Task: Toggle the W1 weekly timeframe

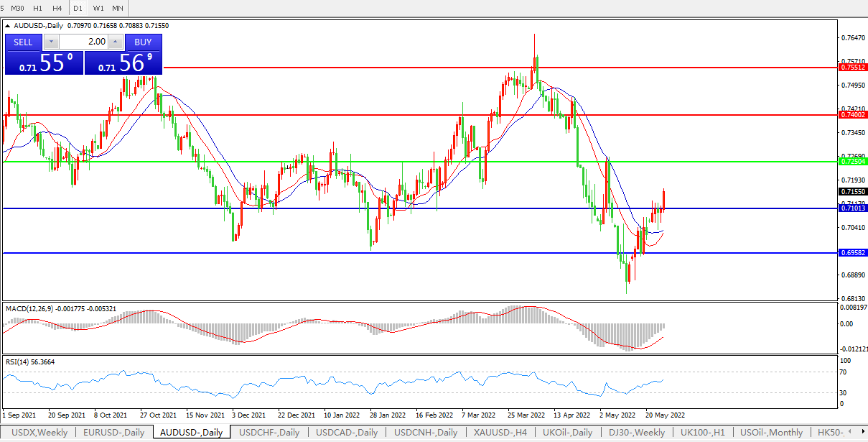Action: pyautogui.click(x=98, y=8)
